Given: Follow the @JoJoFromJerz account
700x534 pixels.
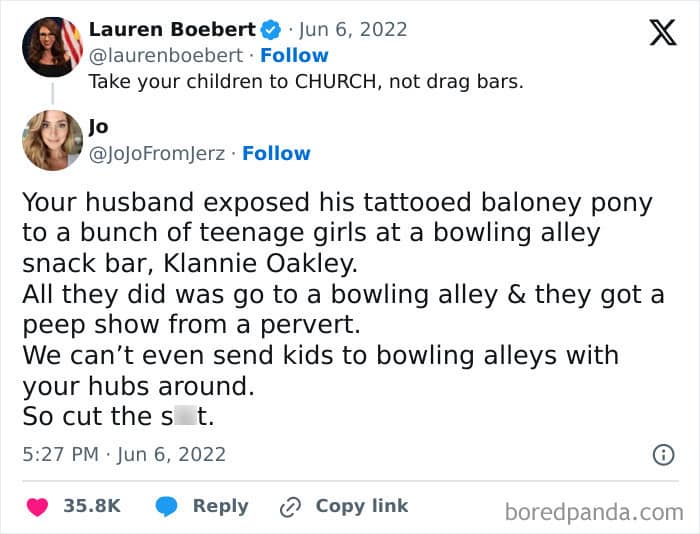Looking at the screenshot, I should [276, 153].
